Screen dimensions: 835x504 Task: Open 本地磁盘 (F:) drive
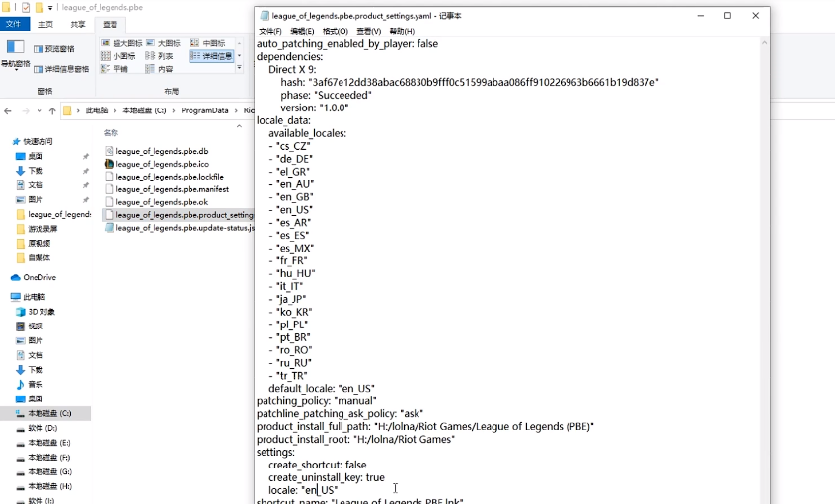(x=43, y=458)
